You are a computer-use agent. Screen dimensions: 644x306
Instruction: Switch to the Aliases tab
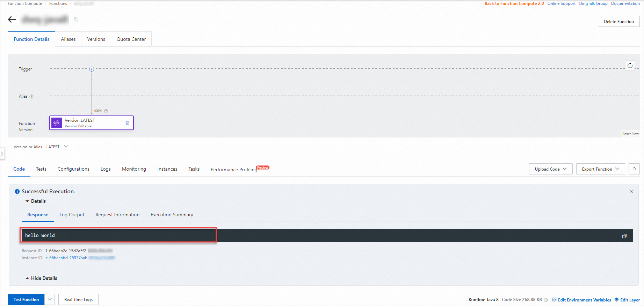pos(68,39)
